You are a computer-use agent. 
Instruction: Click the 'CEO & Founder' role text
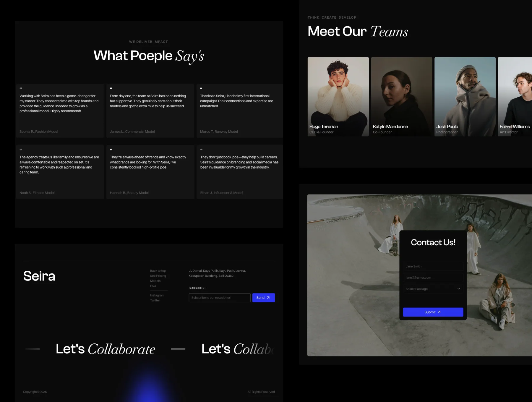321,132
